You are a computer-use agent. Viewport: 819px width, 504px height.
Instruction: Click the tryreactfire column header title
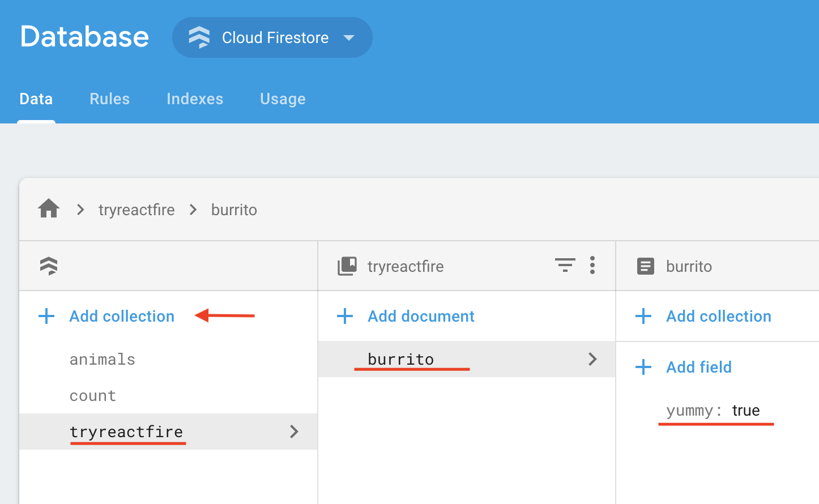pyautogui.click(x=406, y=266)
